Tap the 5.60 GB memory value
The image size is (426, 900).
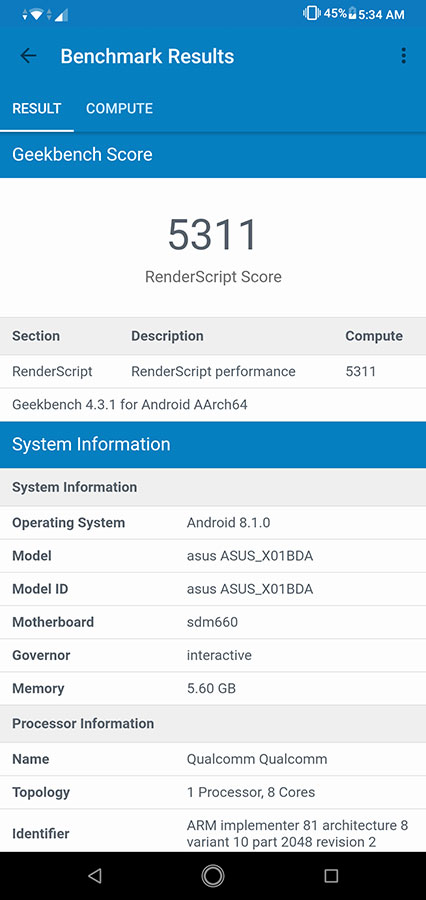tap(211, 688)
